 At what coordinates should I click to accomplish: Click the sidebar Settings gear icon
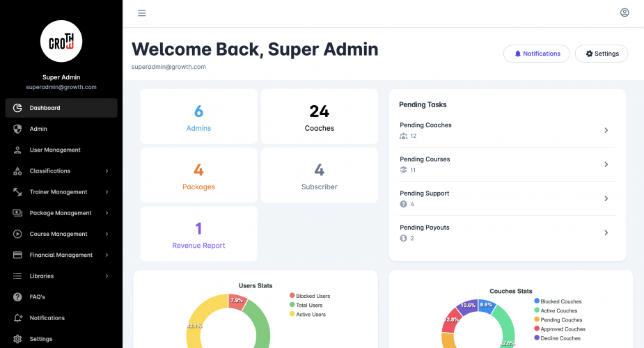point(17,339)
